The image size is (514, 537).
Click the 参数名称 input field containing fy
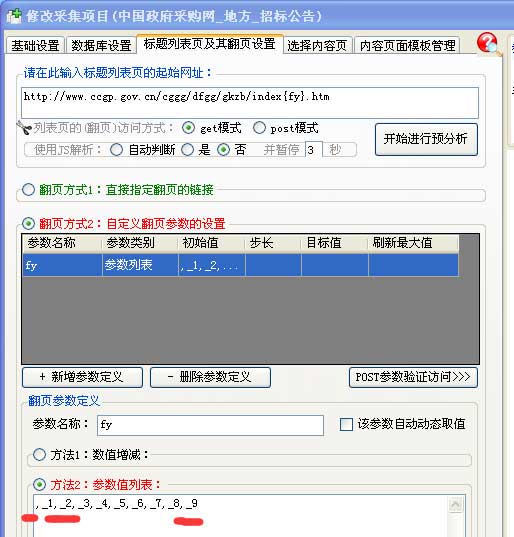pyautogui.click(x=210, y=425)
